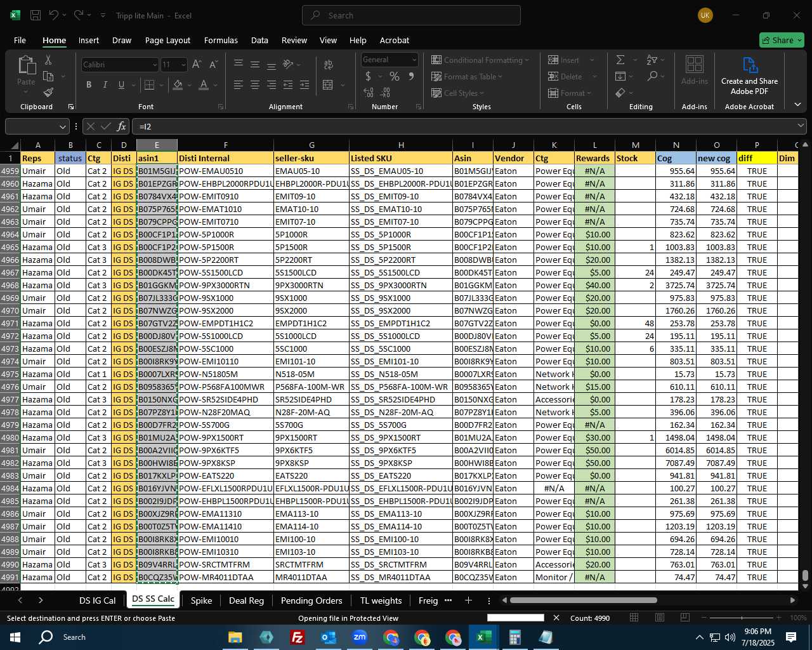
Task: Click the Comma Style icon
Action: click(412, 77)
